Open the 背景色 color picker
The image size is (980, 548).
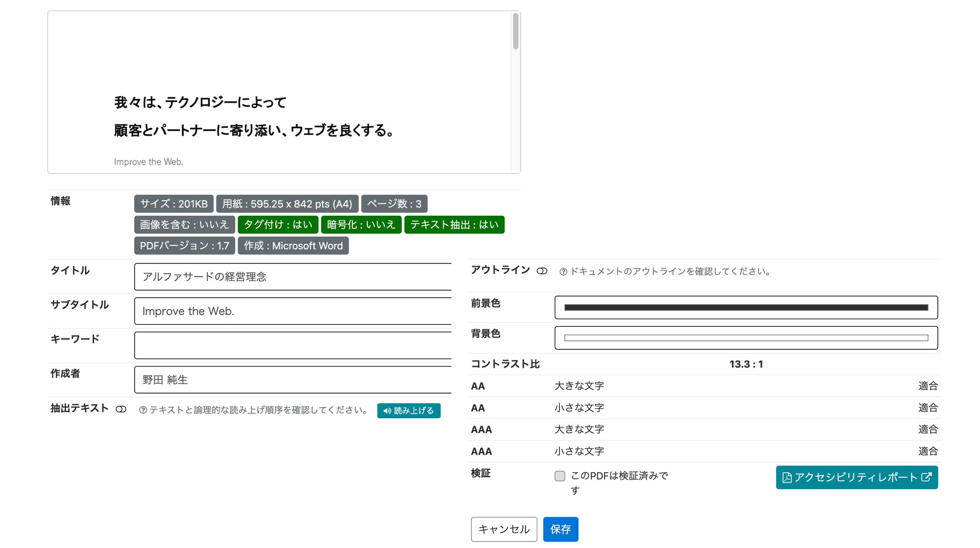click(746, 338)
